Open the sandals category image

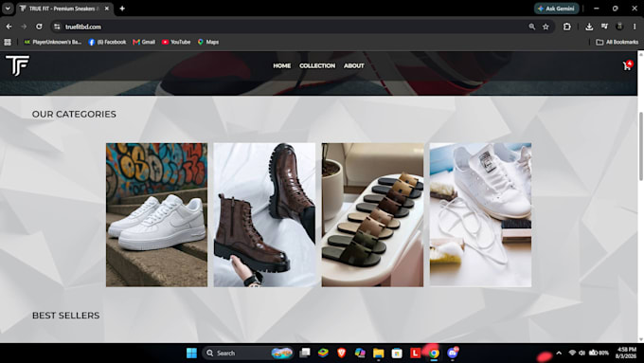pyautogui.click(x=372, y=214)
